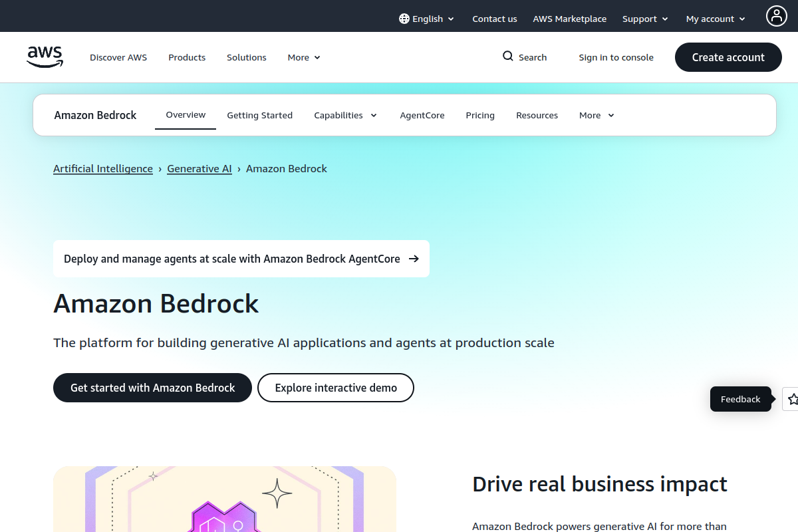Screen dimensions: 798x532
Task: Open the AWS search
Action: [x=525, y=57]
